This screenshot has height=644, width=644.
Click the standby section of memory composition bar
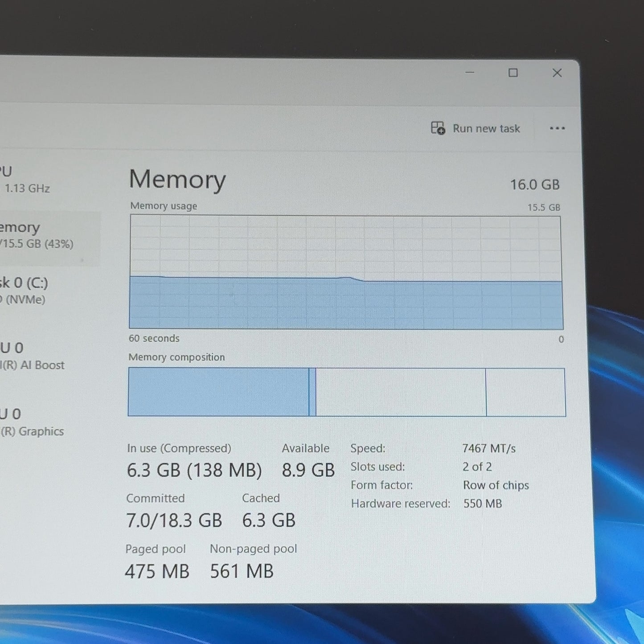tap(401, 392)
